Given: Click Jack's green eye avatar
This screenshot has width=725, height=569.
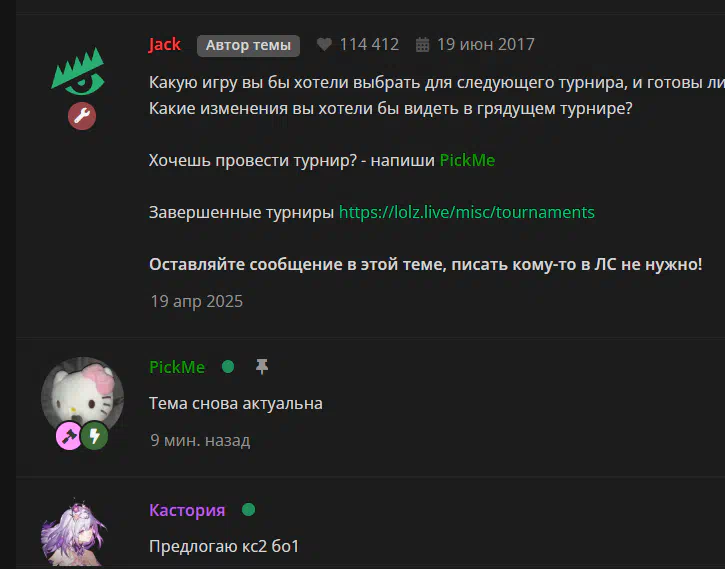Looking at the screenshot, I should point(78,71).
